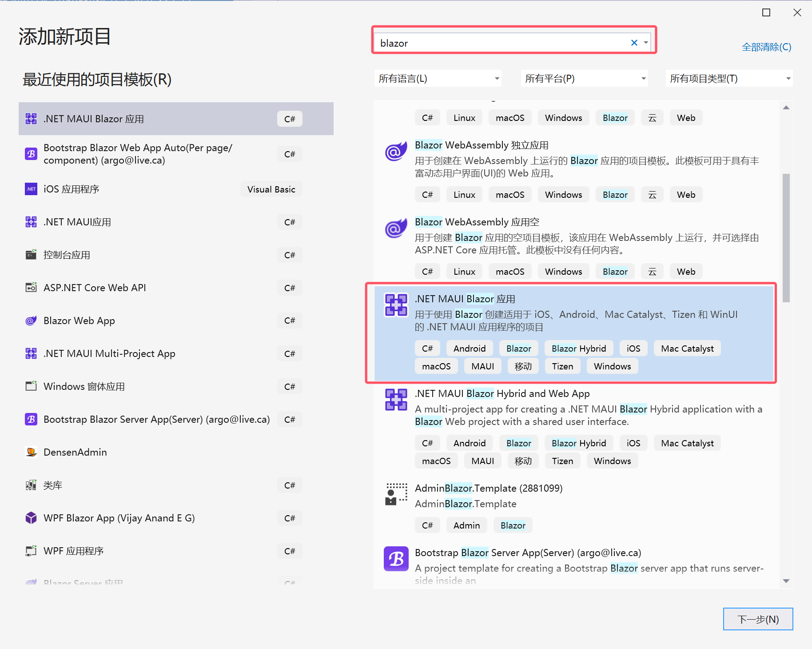Image resolution: width=812 pixels, height=649 pixels.
Task: Choose recent template 控制台应用
Action: click(176, 255)
